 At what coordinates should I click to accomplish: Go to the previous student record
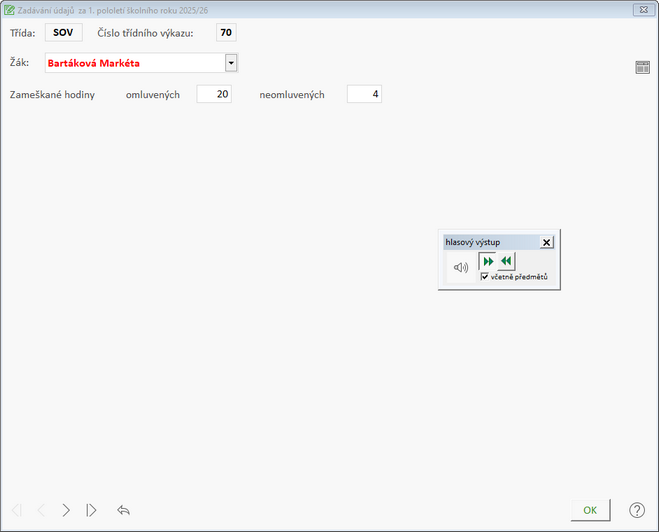coord(41,510)
